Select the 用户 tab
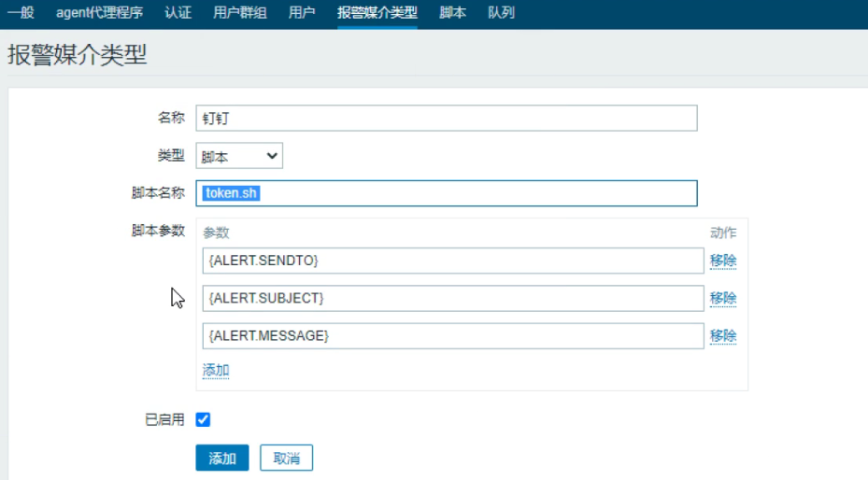This screenshot has height=480, width=868. pyautogui.click(x=302, y=13)
